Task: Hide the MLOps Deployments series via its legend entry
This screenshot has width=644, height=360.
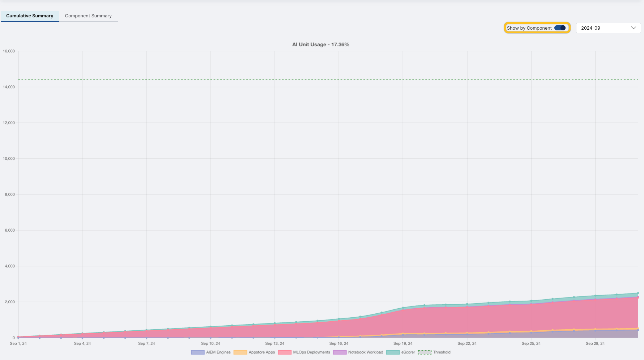Action: tap(311, 352)
